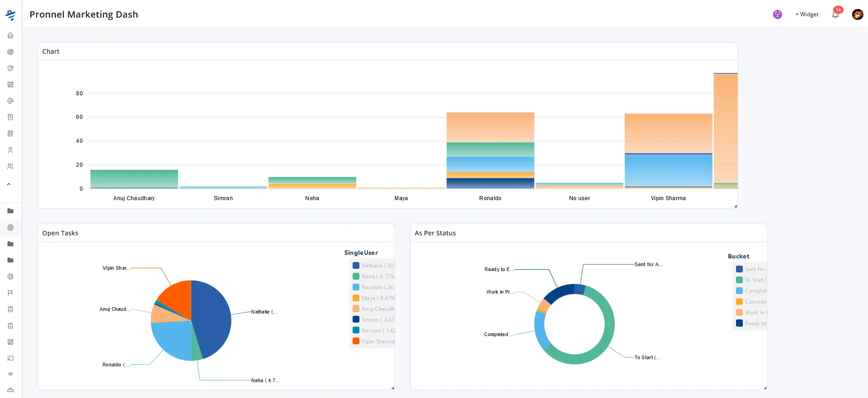Toggle 'Complet' entry in Bucket legend

point(751,291)
